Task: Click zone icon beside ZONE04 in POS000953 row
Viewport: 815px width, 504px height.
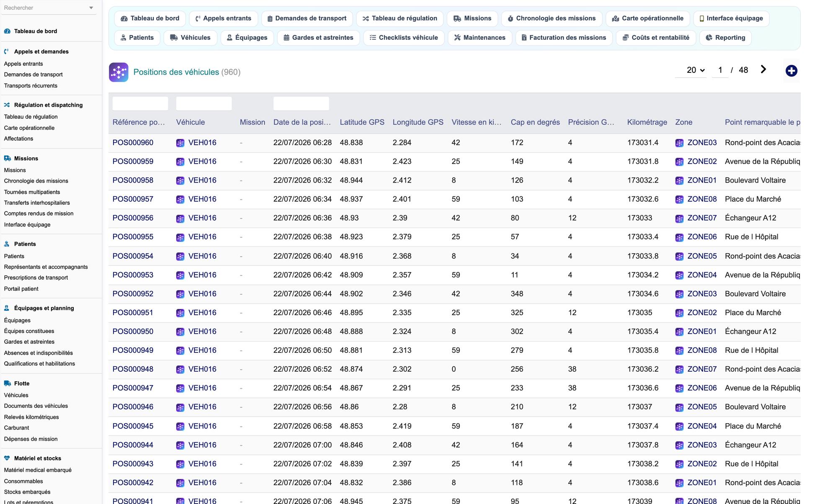Action: (679, 275)
